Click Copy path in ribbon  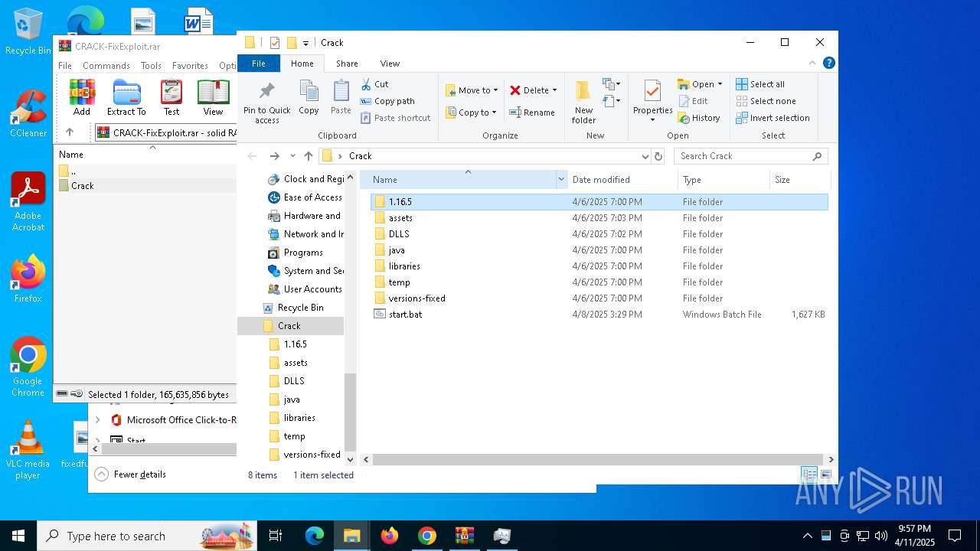coord(387,101)
